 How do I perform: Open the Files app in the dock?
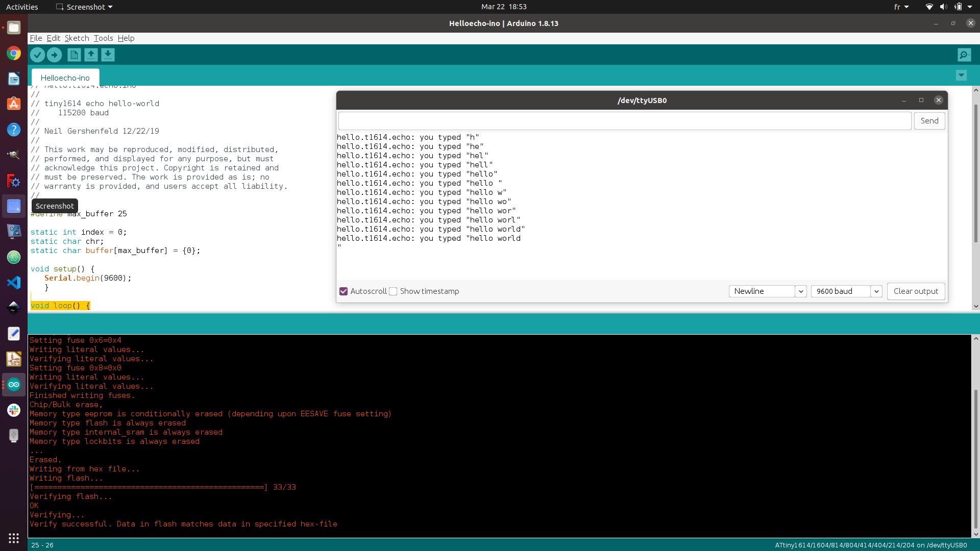(14, 28)
